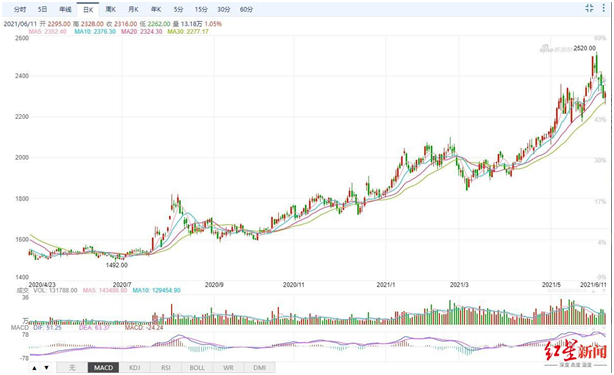Click the VOL: 131788.00 volume readout

[55, 290]
